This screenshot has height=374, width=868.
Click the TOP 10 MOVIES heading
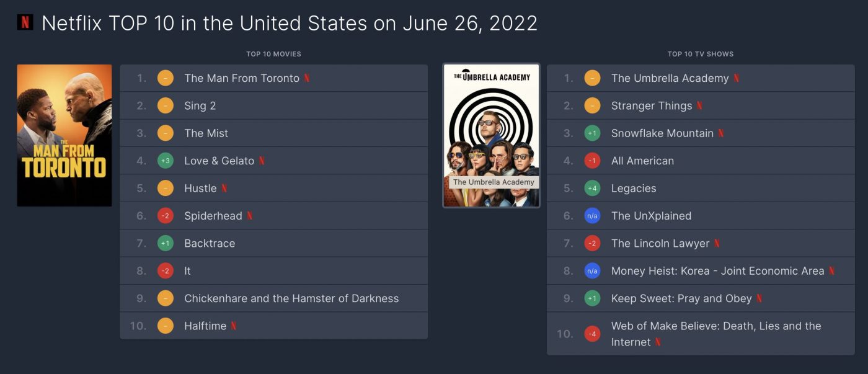tap(273, 54)
